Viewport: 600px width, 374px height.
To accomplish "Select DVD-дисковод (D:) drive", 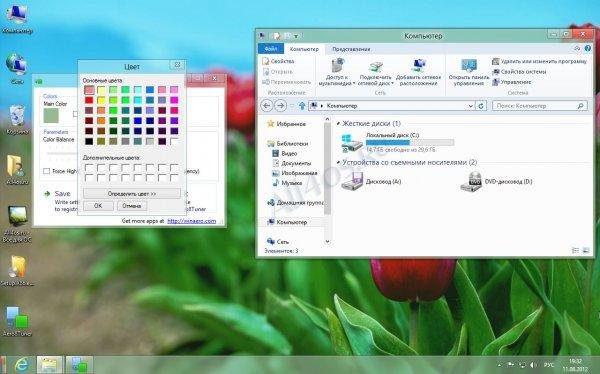I will (496, 181).
